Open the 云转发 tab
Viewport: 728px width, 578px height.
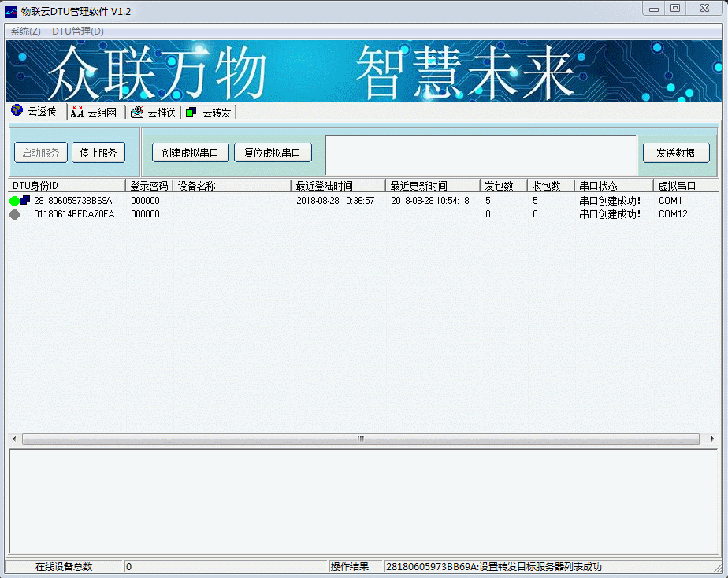[x=209, y=113]
